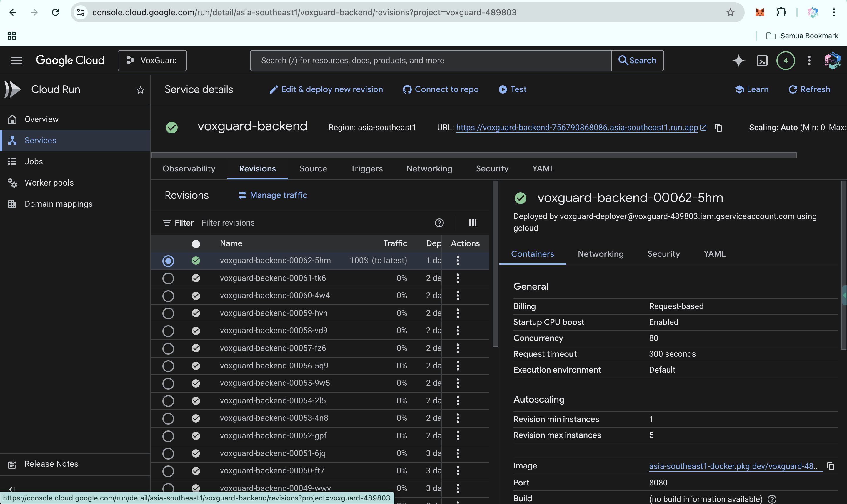Screen dimensions: 847x504
Task: Open the main navigation hamburger menu
Action: point(16,61)
